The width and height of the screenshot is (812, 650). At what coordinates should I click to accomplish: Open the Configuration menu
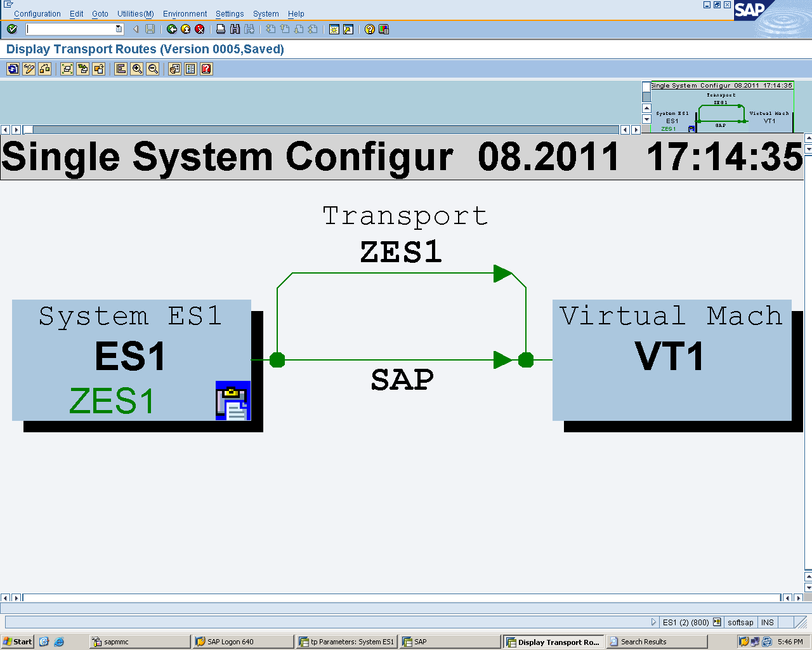tap(37, 14)
